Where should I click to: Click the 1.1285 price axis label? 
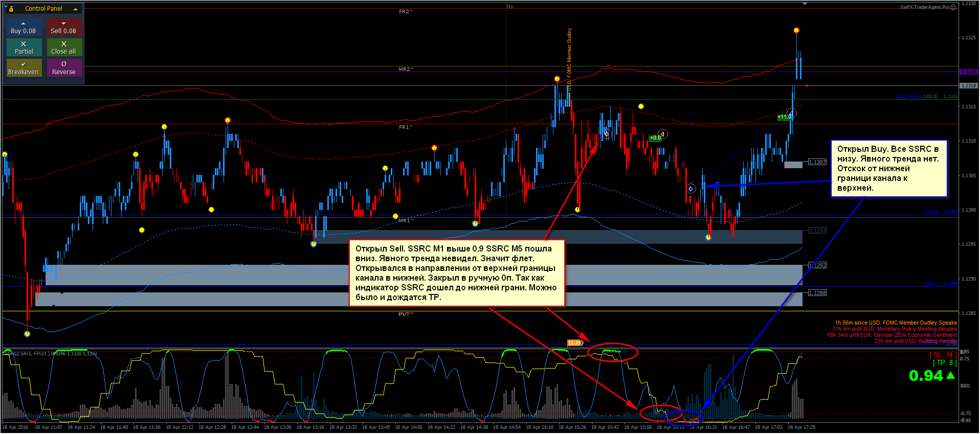[x=969, y=313]
